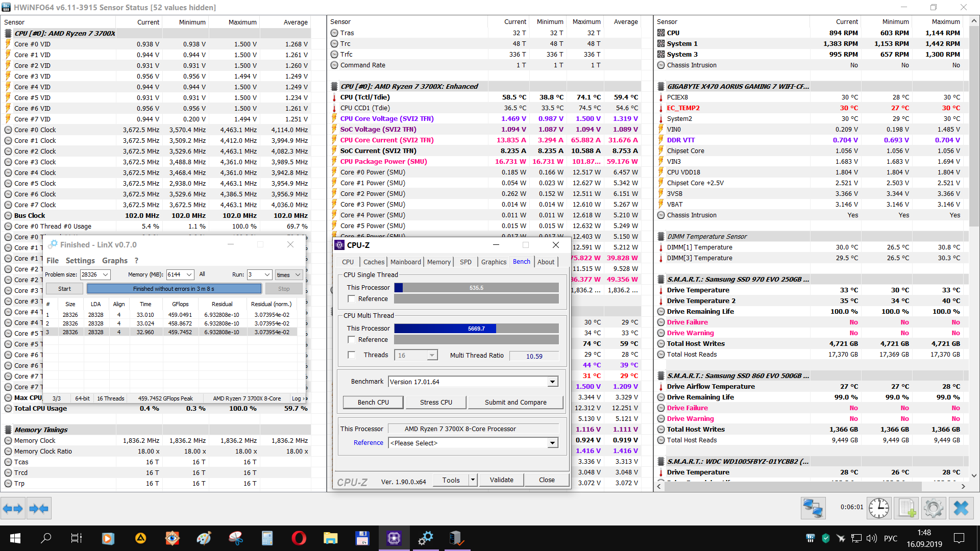Open the Benchmark version dropdown
Viewport: 980px width, 551px height.
tap(552, 382)
